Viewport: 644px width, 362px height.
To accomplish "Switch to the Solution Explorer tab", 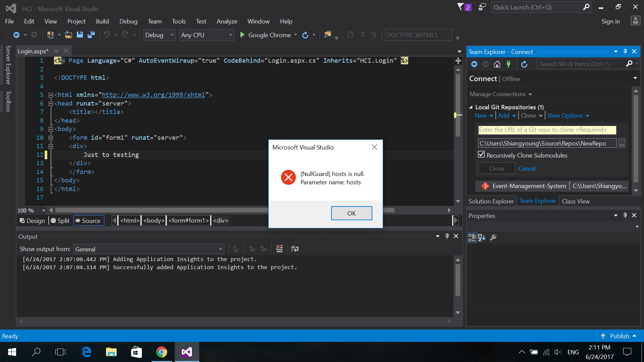I will click(x=491, y=201).
